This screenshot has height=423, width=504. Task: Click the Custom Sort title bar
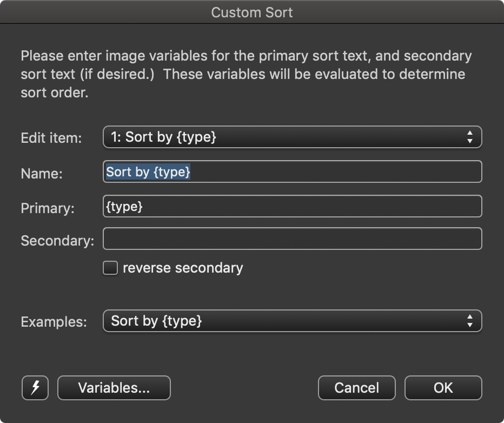click(x=252, y=12)
